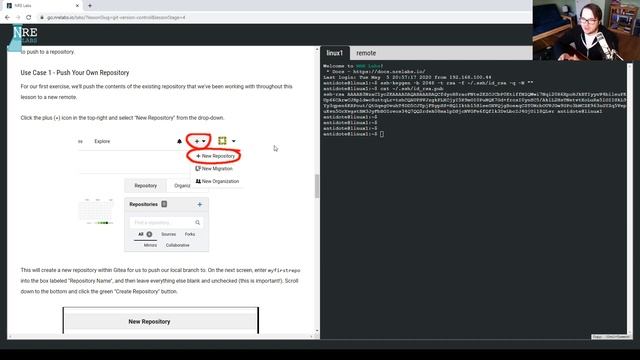Select the Collaborative filter in the repositories list
Screen dimensions: 640x360
click(178, 245)
